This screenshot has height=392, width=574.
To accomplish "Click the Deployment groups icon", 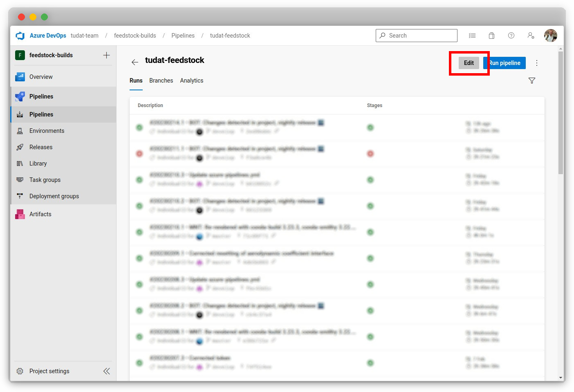I will [20, 196].
